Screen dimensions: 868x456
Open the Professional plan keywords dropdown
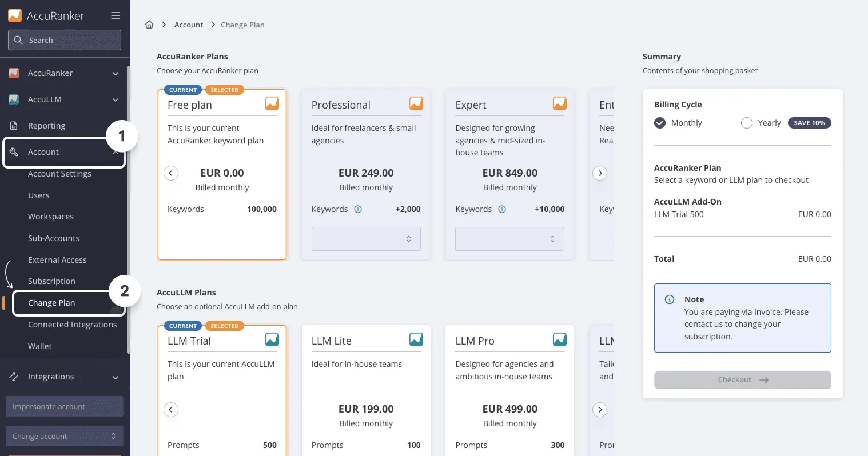click(x=366, y=239)
